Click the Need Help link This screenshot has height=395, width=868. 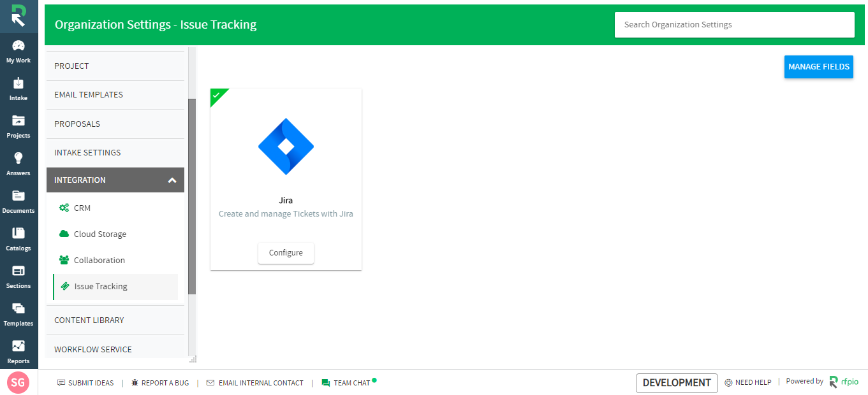pos(753,382)
